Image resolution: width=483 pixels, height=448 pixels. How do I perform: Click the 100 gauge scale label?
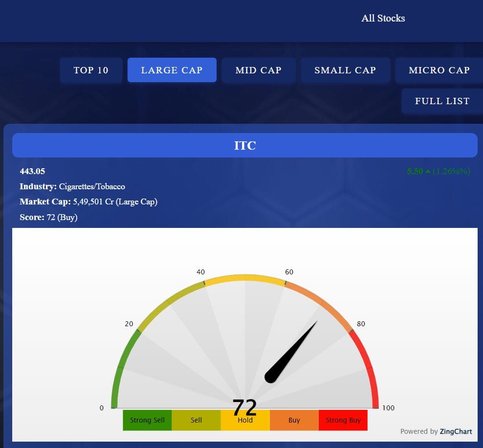pos(388,408)
